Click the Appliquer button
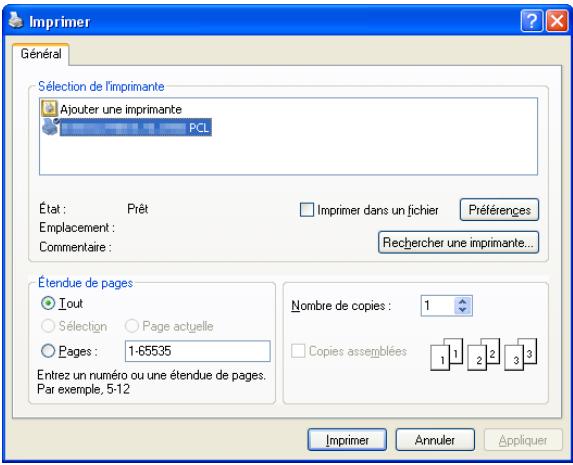This screenshot has width=573, height=465. 523,440
